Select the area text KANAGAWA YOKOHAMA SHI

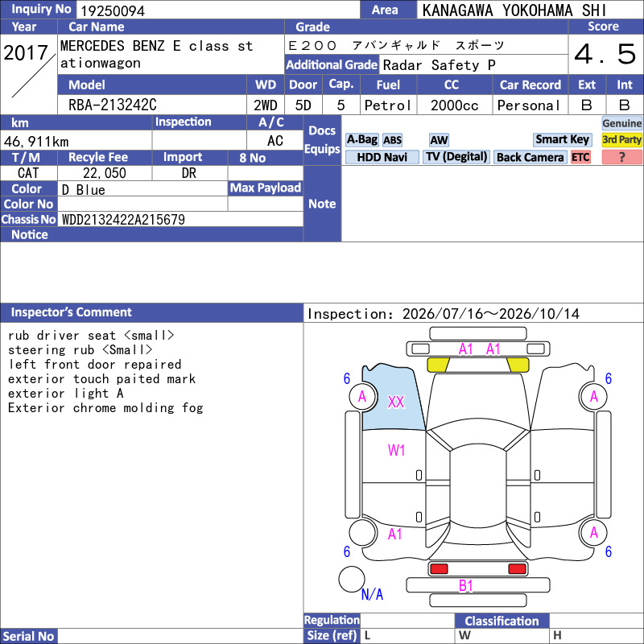click(x=514, y=10)
